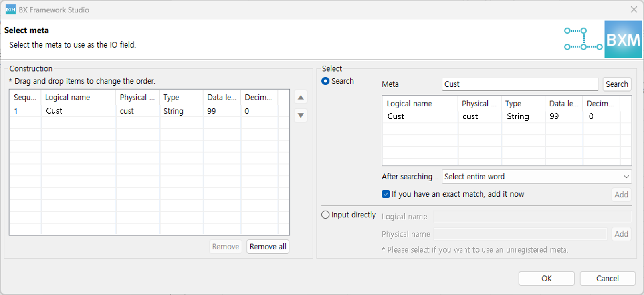Select Cust row in search results
Viewport: 644px width, 295px height.
coord(419,116)
